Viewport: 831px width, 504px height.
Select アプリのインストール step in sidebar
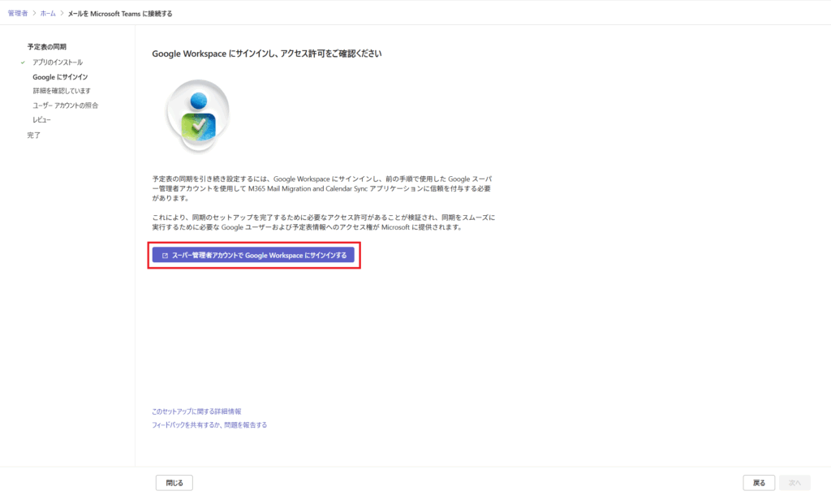pyautogui.click(x=58, y=62)
